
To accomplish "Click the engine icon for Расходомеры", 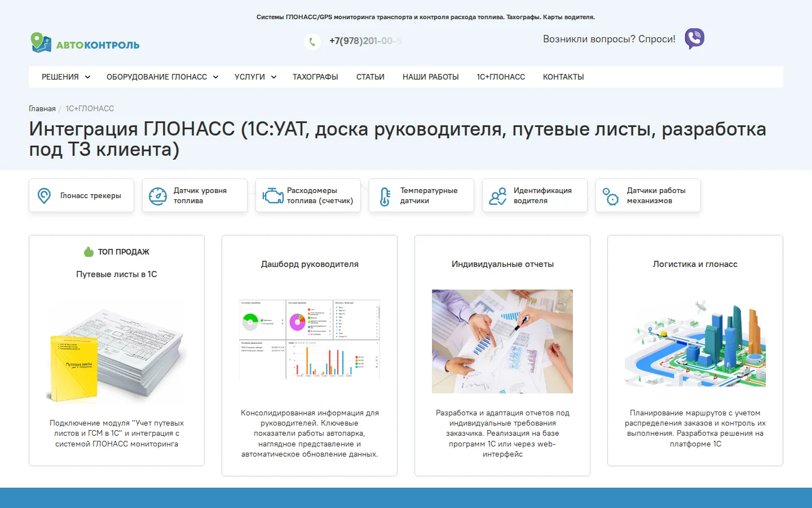I will [273, 196].
